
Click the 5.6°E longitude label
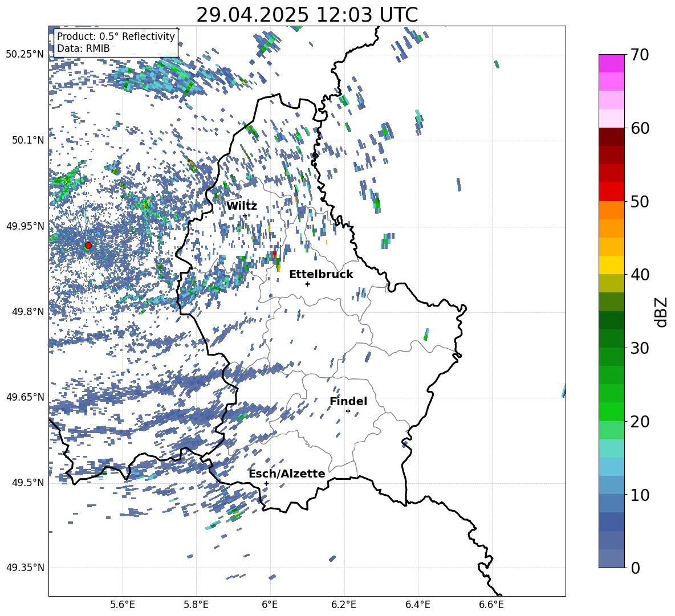click(x=123, y=605)
